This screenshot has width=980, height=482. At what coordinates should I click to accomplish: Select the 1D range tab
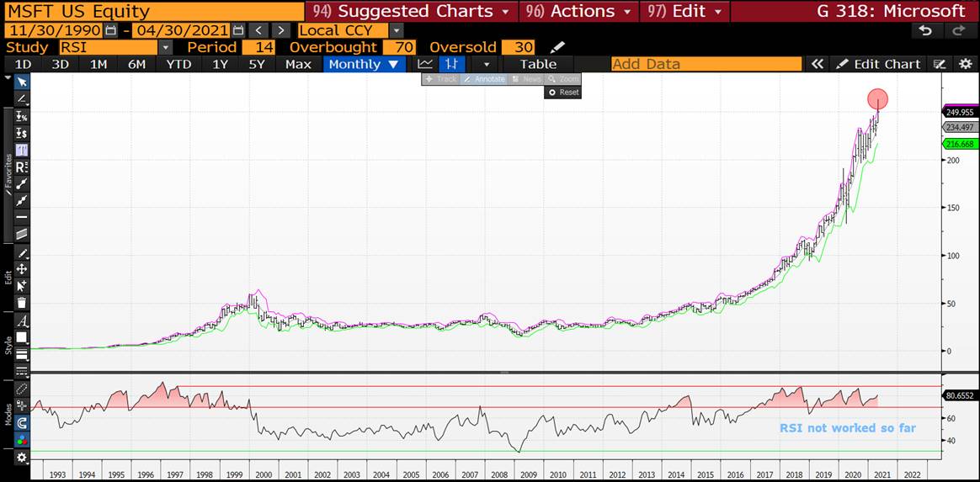(23, 64)
